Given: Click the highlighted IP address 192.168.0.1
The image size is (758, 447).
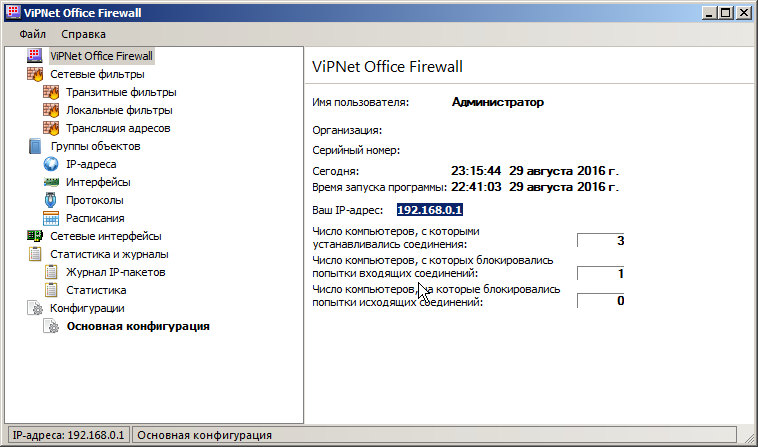Looking at the screenshot, I should pos(430,210).
